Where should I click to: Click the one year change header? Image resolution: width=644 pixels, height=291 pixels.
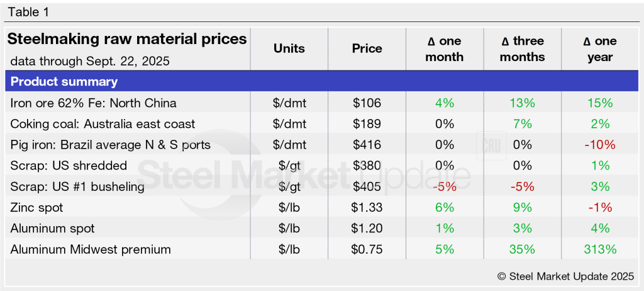[600, 48]
